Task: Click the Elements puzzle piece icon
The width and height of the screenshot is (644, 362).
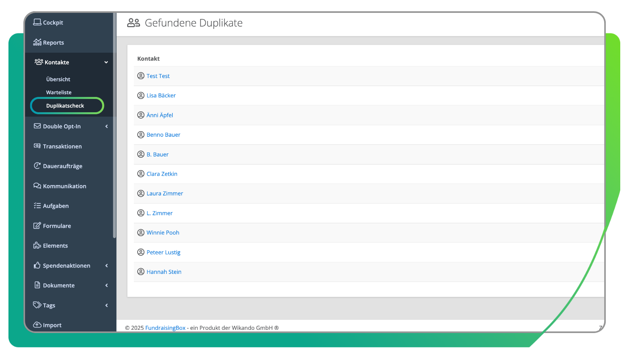Action: (x=37, y=245)
